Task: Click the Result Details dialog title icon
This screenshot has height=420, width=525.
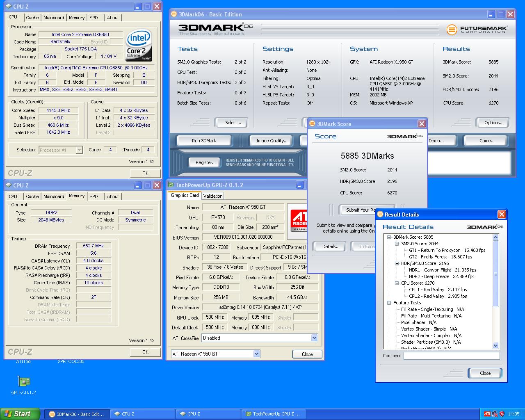Action: (x=380, y=215)
